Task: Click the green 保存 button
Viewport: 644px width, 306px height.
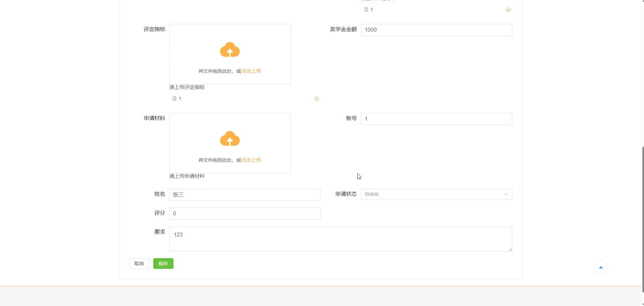Action: tap(163, 263)
